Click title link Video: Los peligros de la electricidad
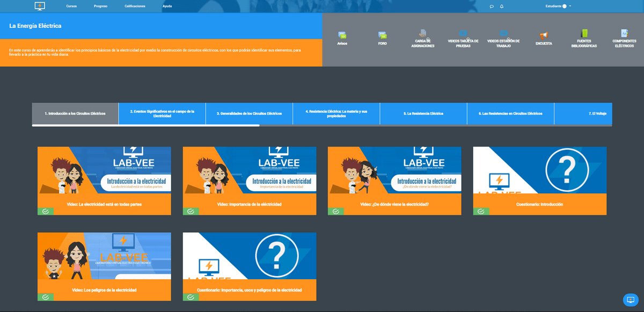Screen dimensions: 644x312 click(x=105, y=290)
